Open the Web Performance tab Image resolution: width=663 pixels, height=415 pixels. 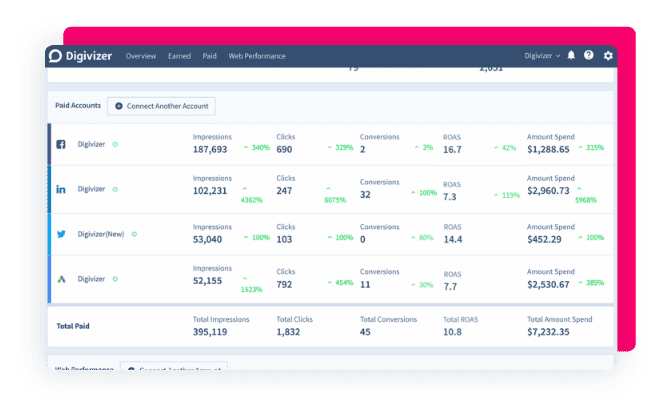[256, 56]
